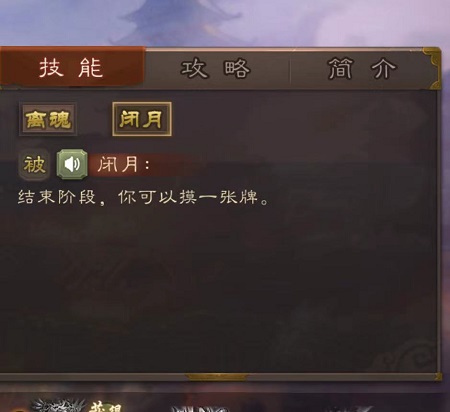The height and width of the screenshot is (412, 450).
Task: Select the 闭月 skill
Action: pos(142,119)
